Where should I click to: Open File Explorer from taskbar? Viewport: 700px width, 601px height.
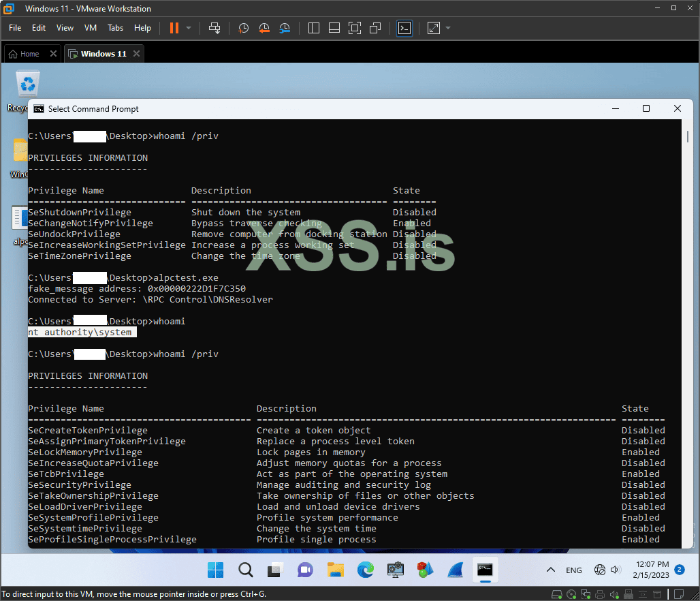335,570
